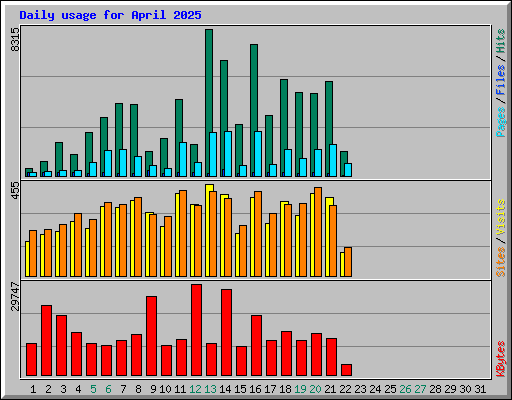Select the small red KBytes bar for day 22
Viewport: 512px width, 400px height.
click(x=346, y=370)
